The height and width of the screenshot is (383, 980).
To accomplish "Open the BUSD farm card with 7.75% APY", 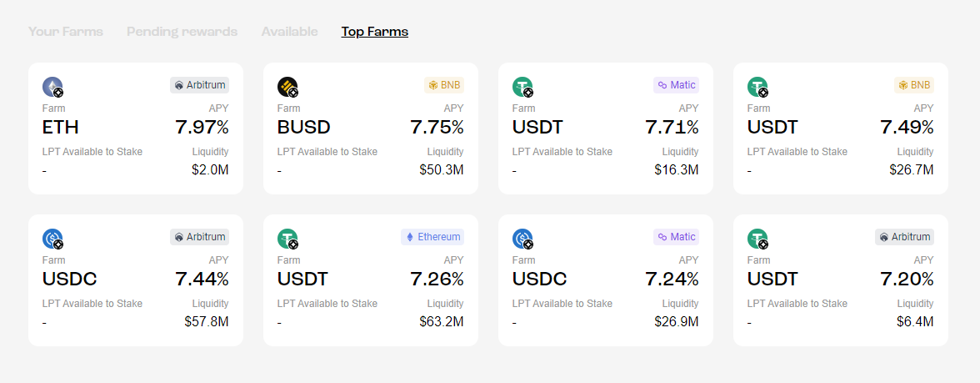I will pos(370,129).
